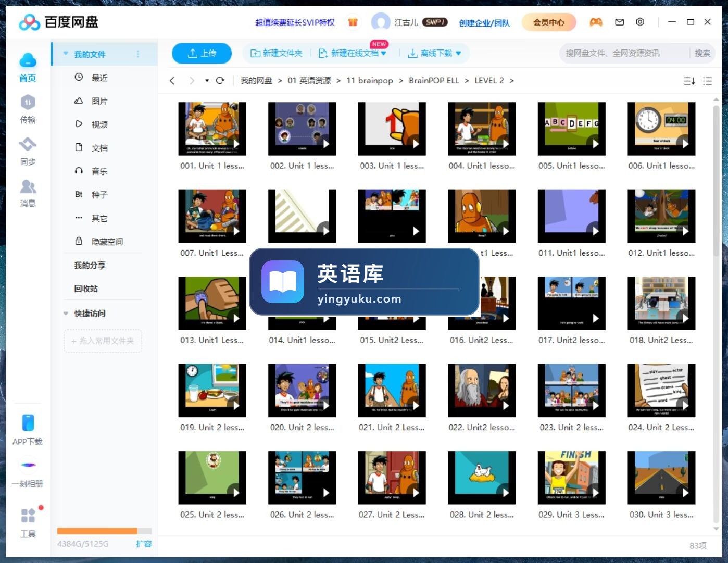
Task: Click file name 030. Unit 3 less...
Action: (661, 515)
